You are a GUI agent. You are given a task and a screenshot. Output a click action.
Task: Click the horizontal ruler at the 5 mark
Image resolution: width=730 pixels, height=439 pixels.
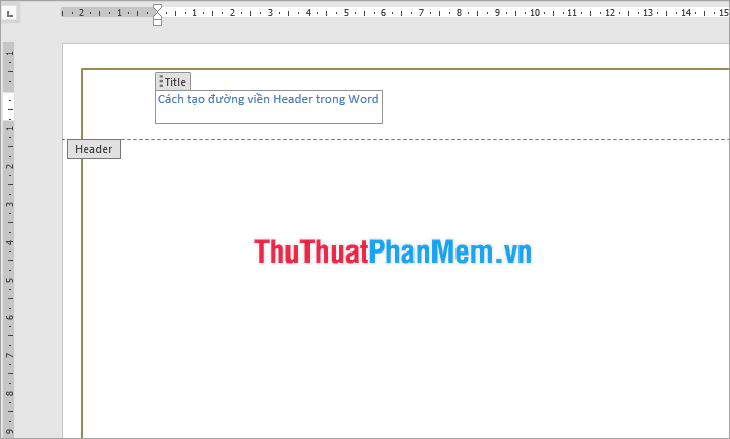(346, 13)
